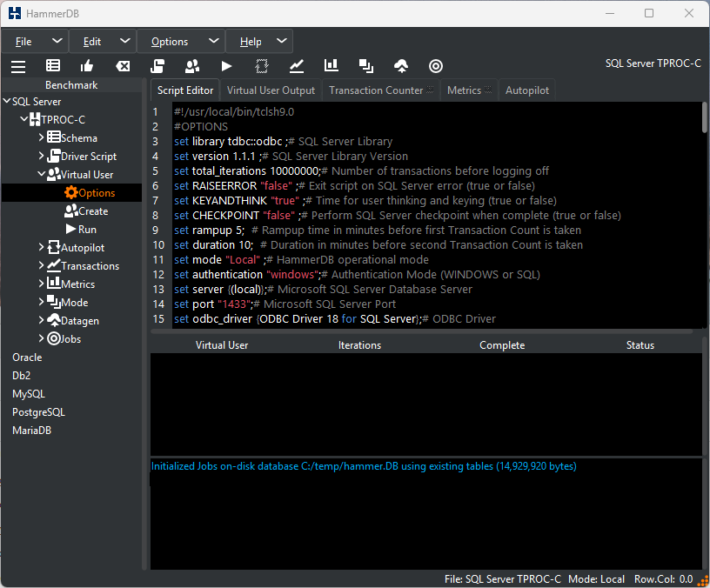The height and width of the screenshot is (588, 710).
Task: Click the chevron next to Edit
Action: tap(125, 41)
